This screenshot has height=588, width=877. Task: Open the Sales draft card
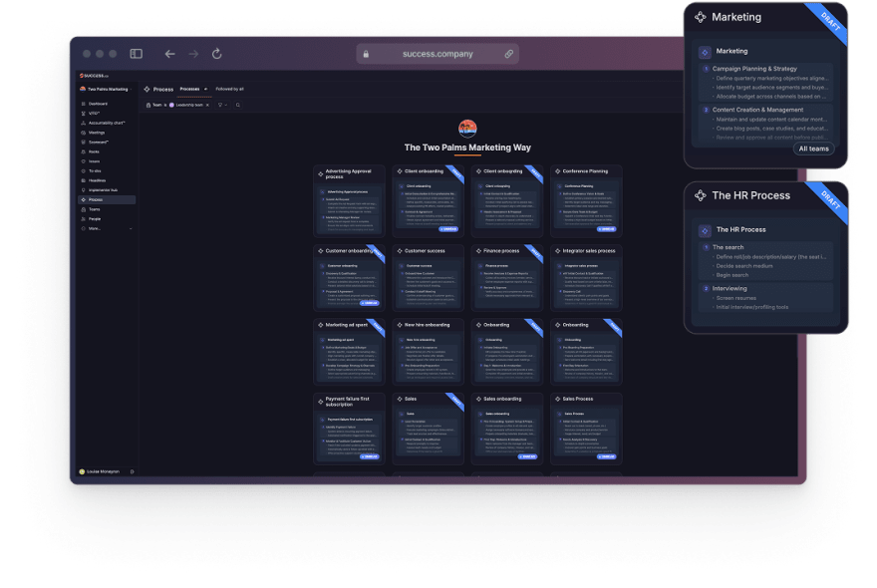[429, 429]
